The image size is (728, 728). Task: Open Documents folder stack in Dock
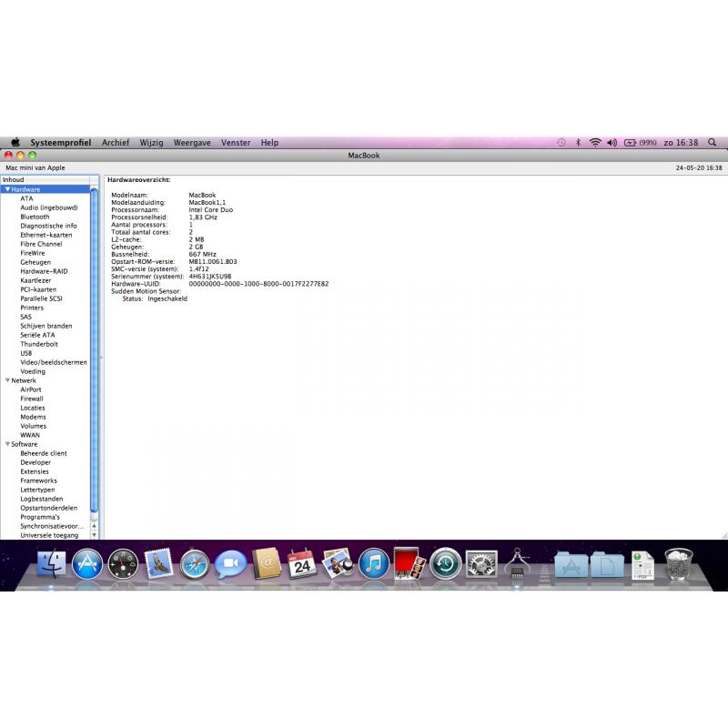[606, 564]
